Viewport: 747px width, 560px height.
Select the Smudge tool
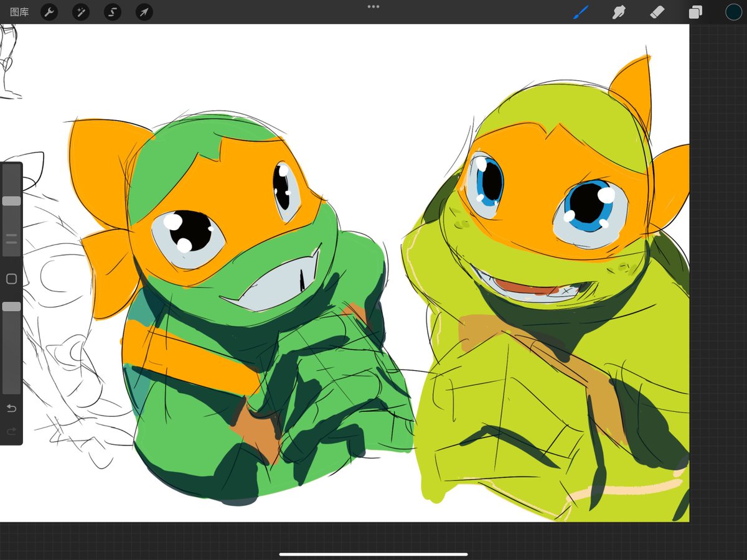619,12
